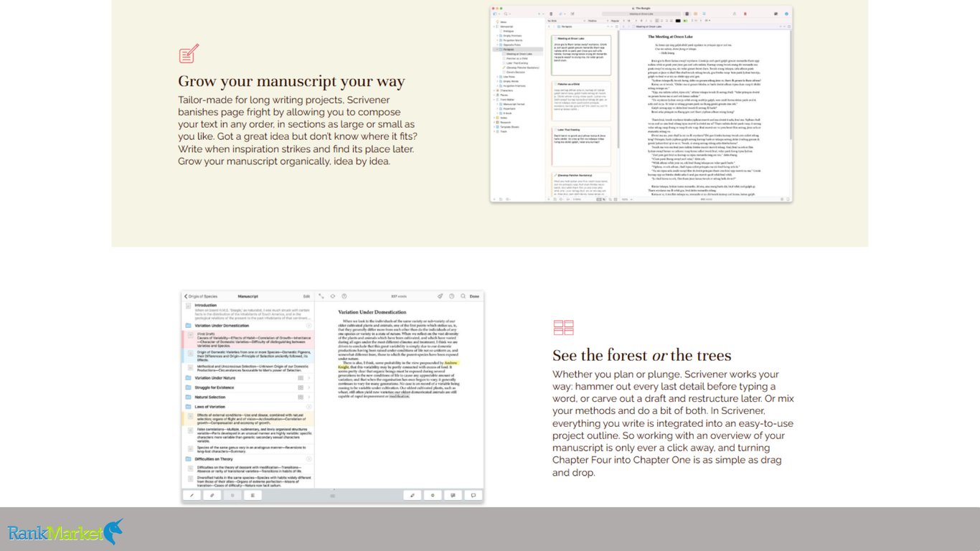Expand Natural Selection row chevron

(309, 397)
